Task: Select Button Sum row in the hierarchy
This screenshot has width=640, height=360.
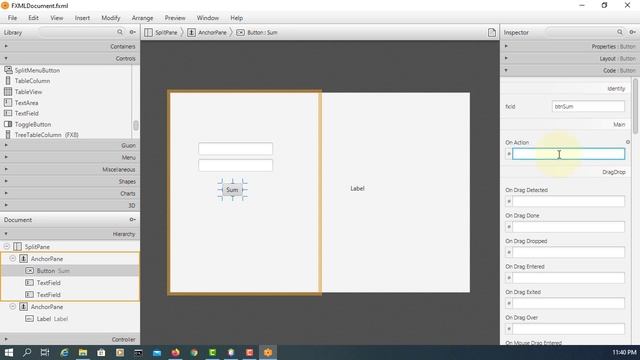Action: [70, 271]
